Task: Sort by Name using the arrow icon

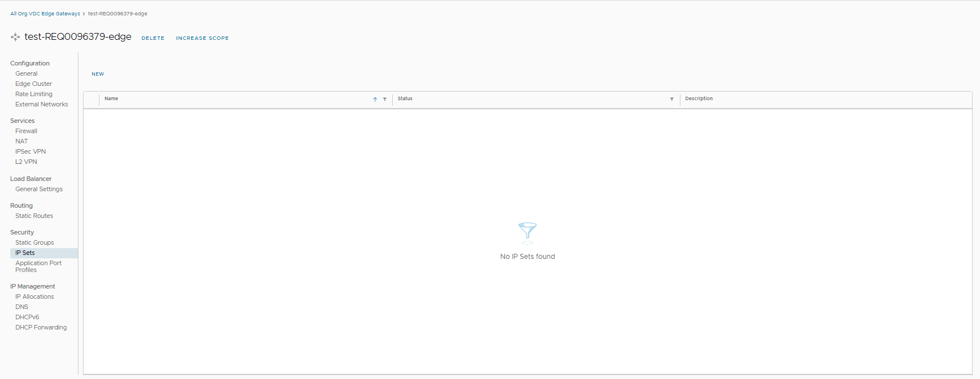Action: [375, 99]
